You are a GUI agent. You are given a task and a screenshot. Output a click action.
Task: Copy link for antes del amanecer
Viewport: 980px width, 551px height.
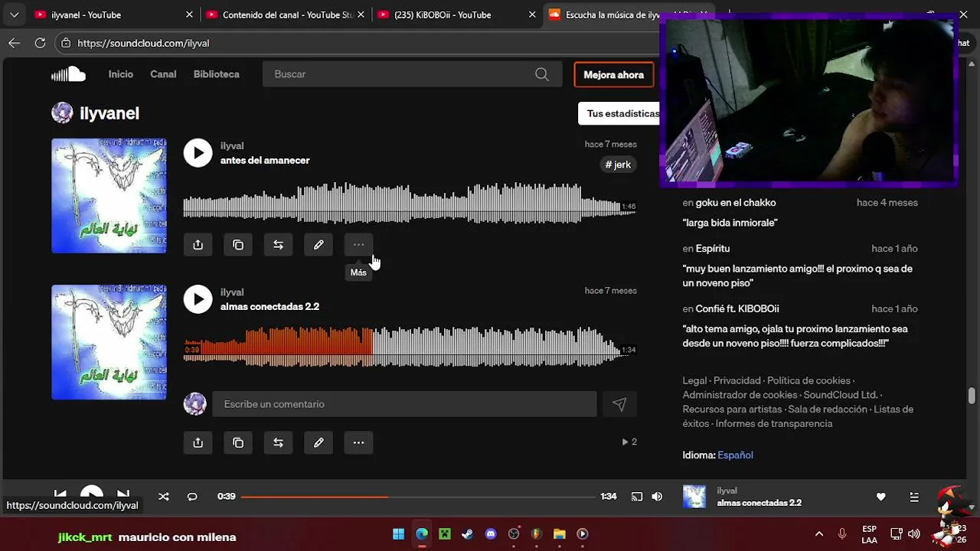(238, 245)
